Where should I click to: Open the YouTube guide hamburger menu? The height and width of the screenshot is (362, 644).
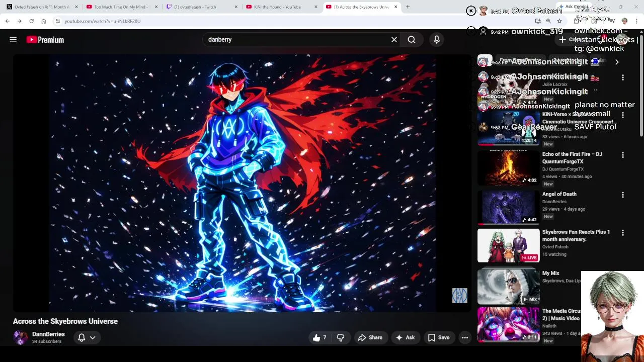coord(13,40)
